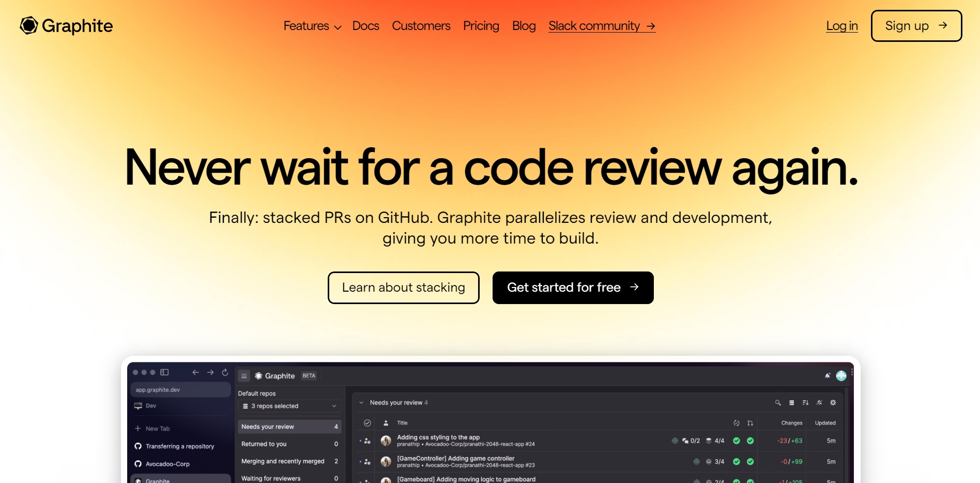Toggle the sidebar panel icon in preview browser

click(164, 372)
